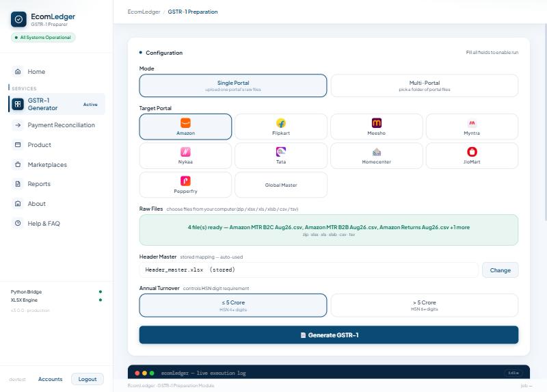Click the idle status pill in log header

click(513, 373)
